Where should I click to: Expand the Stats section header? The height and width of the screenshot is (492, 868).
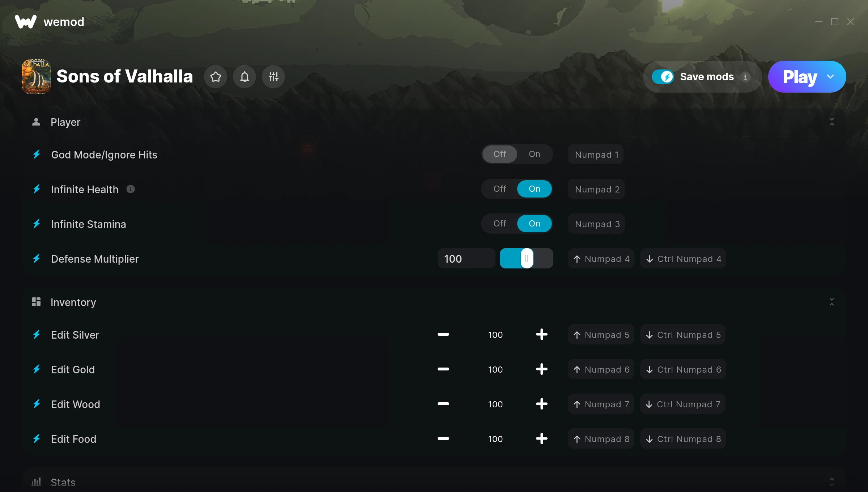[434, 482]
